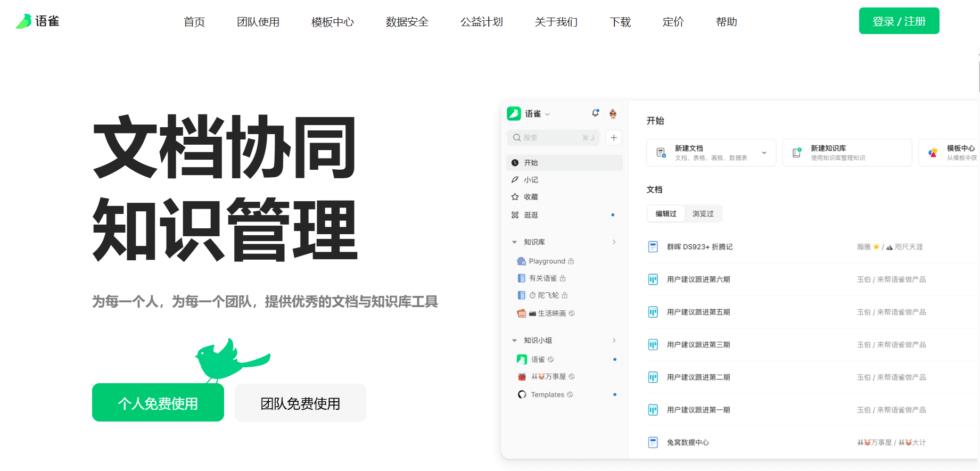
Task: Click the chevron arrow right of 知识库
Action: point(614,242)
